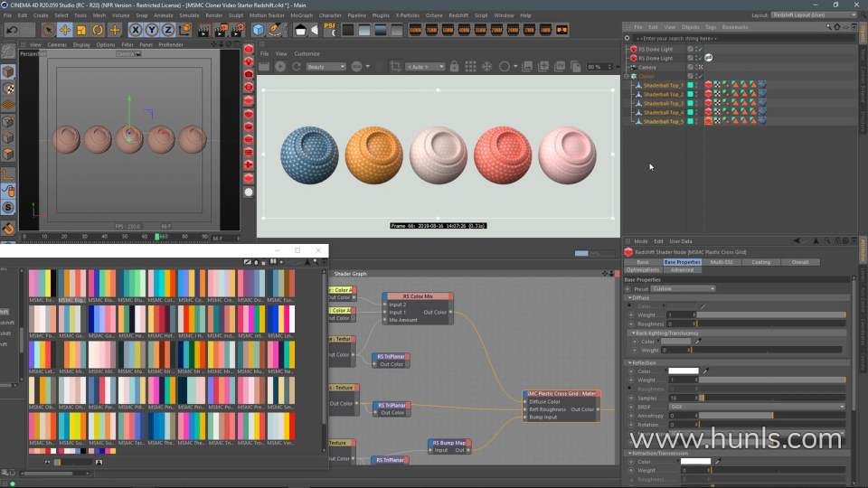Select the Rotate tool in top toolbar
Image resolution: width=868 pixels, height=488 pixels.
click(x=98, y=30)
